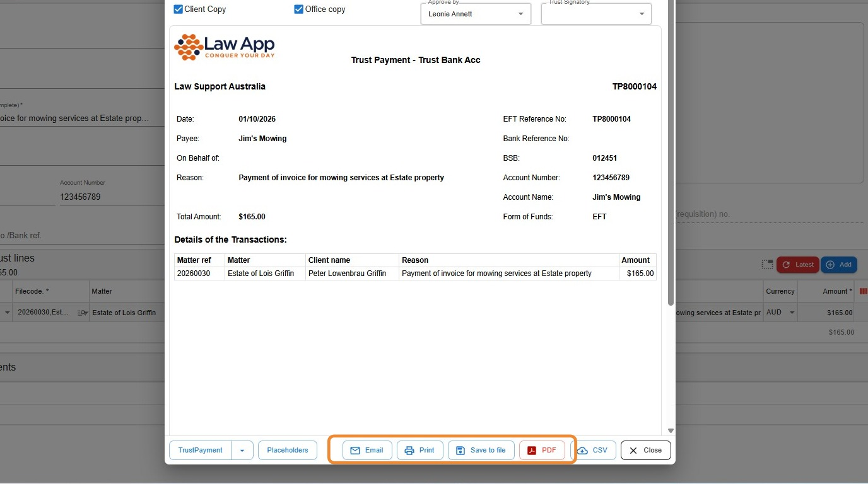Viewport: 868px width, 484px height.
Task: Click the dashed selection icon beside Latest
Action: (x=767, y=265)
